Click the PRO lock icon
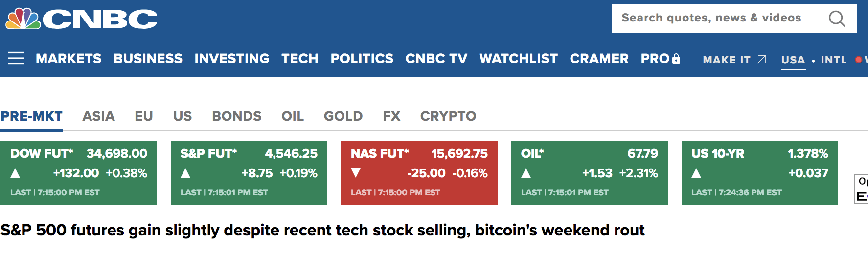The width and height of the screenshot is (868, 254). [x=676, y=59]
